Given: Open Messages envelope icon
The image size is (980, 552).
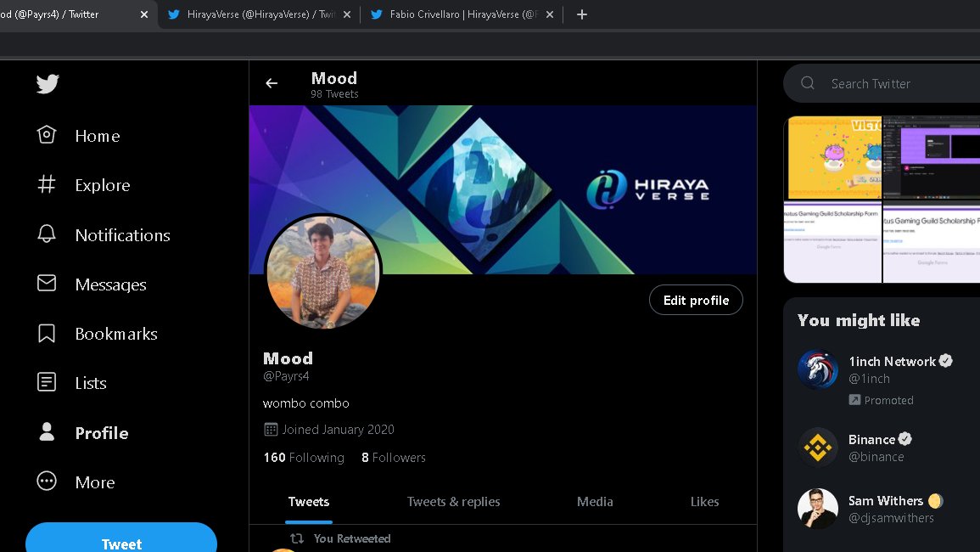Looking at the screenshot, I should pyautogui.click(x=47, y=283).
